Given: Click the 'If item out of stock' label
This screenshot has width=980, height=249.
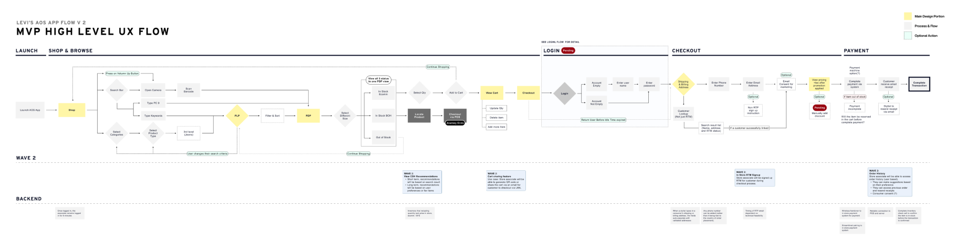Looking at the screenshot, I should pyautogui.click(x=855, y=97).
